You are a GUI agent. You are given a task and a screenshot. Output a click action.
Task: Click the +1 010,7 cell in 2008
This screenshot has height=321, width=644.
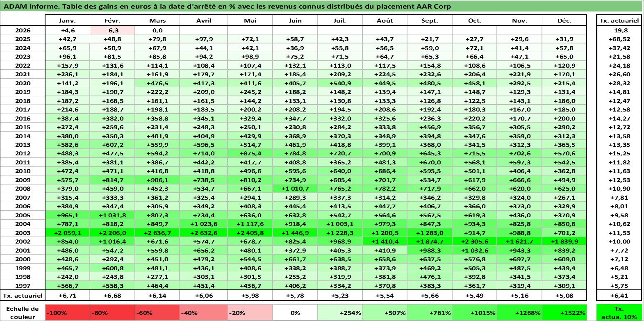pos(295,189)
